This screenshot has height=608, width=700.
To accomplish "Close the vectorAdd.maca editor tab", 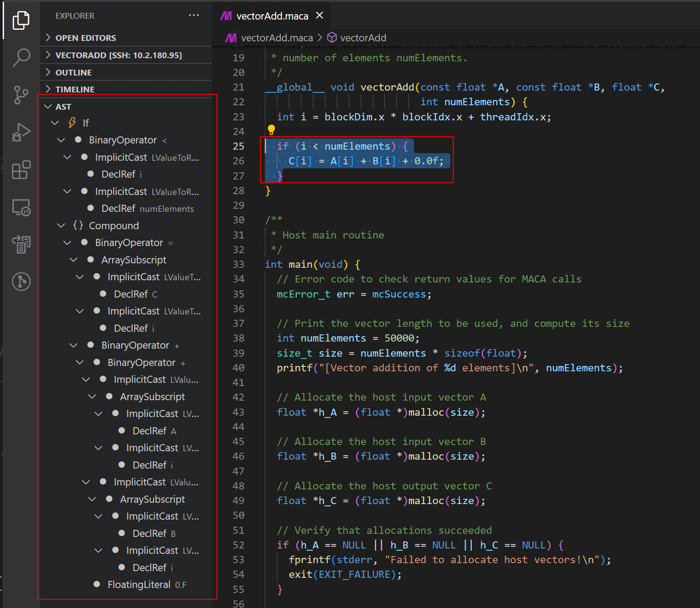I will click(x=319, y=16).
